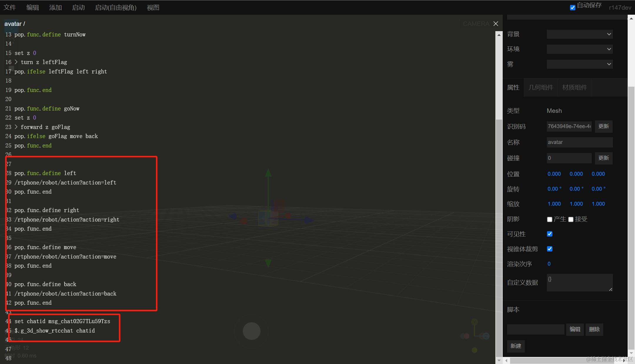
Task: Click the virtual joystick circle at the bottom
Action: (x=251, y=331)
